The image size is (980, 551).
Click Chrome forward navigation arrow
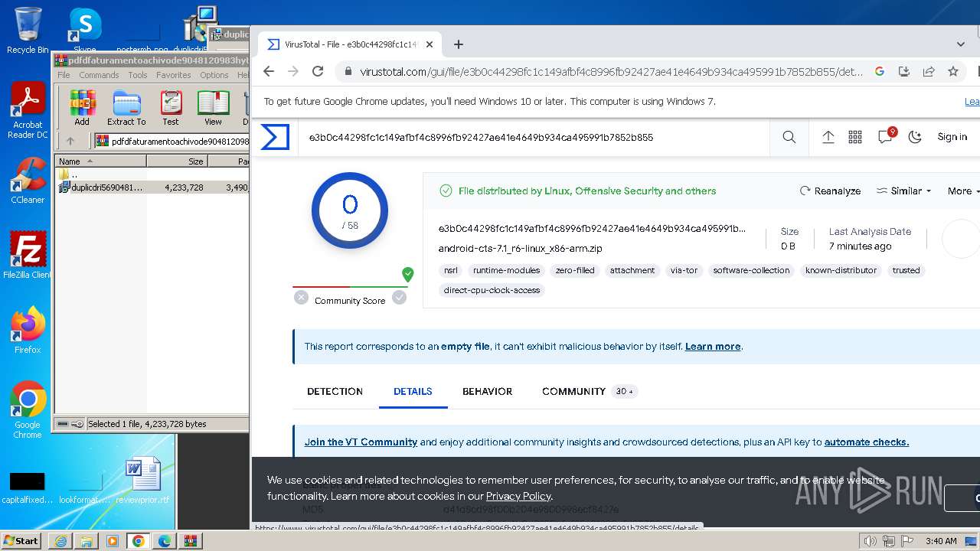tap(293, 71)
